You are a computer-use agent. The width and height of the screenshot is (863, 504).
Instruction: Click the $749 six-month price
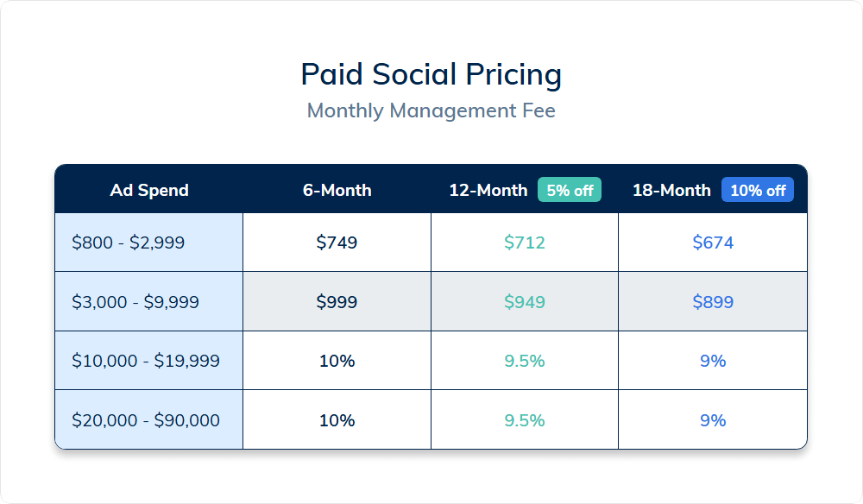(337, 243)
